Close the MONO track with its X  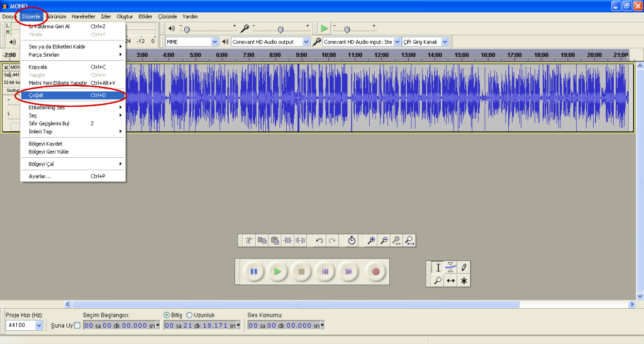click(6, 67)
